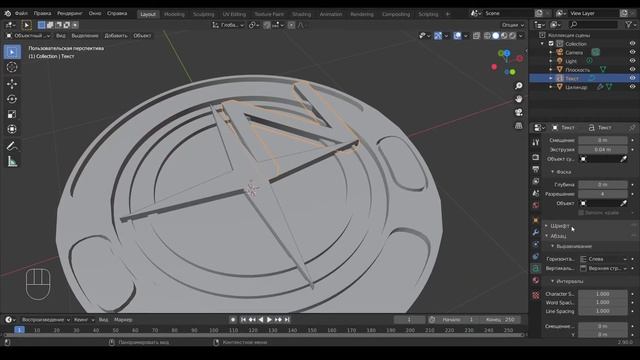Click the viewport zoom magnifier icon
Screen dimensions: 640x360
click(518, 86)
